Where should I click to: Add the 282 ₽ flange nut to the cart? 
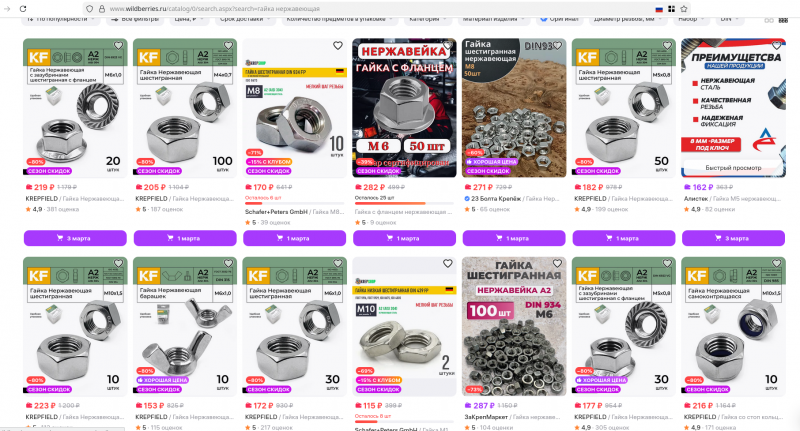pos(404,238)
